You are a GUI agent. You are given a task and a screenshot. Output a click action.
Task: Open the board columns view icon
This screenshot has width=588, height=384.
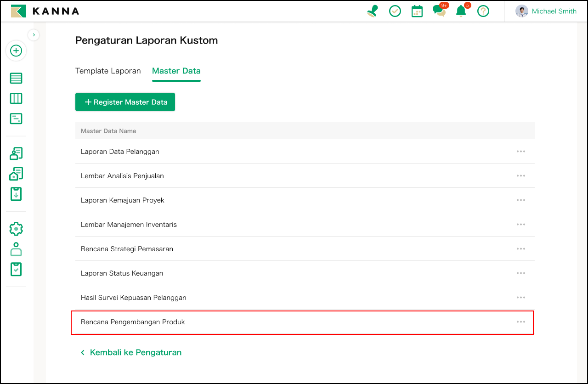pyautogui.click(x=16, y=98)
